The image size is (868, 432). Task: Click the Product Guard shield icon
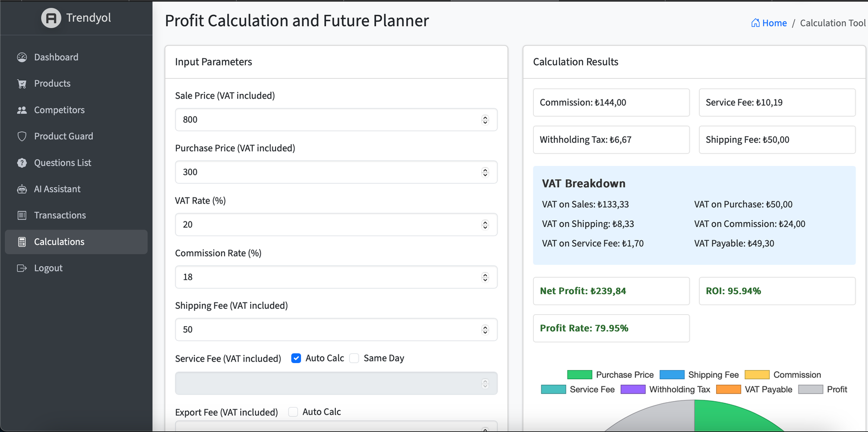(22, 136)
